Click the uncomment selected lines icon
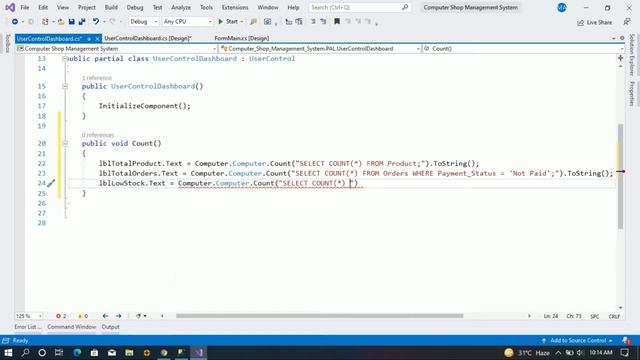This screenshot has width=640, height=360. click(x=323, y=22)
